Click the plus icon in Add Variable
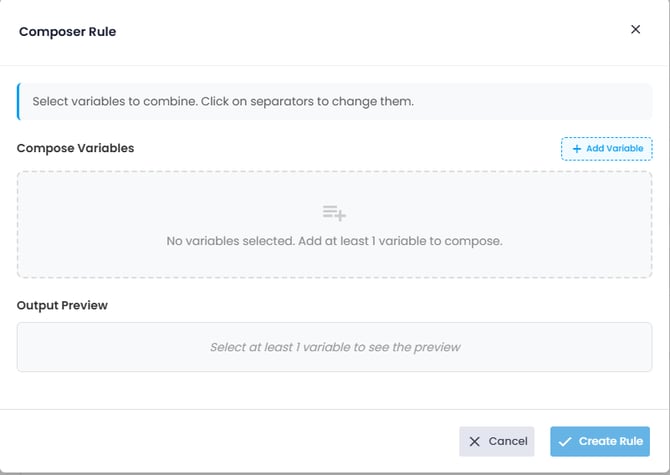The image size is (670, 475). tap(577, 149)
